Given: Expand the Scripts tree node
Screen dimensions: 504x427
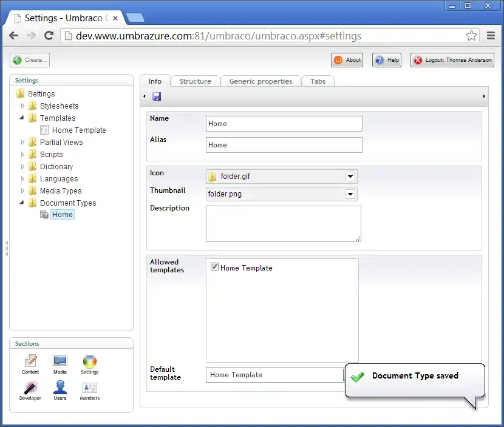Looking at the screenshot, I should tap(22, 155).
